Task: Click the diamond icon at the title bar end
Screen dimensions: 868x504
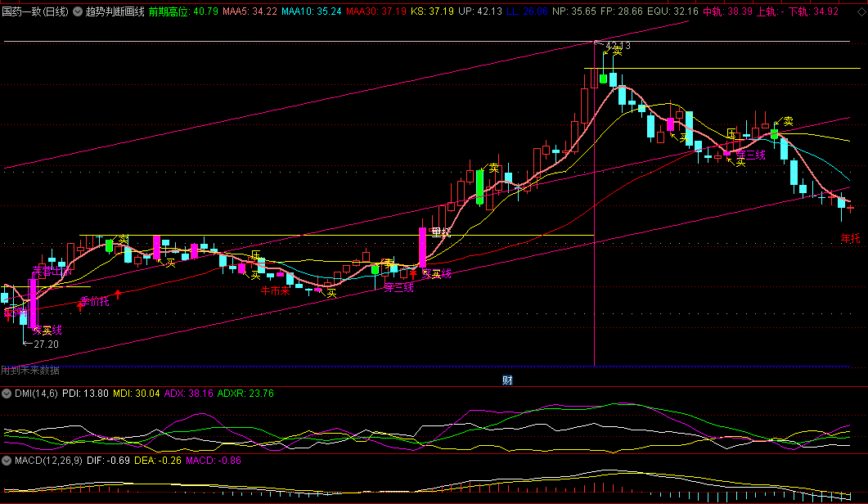Action: coord(861,11)
